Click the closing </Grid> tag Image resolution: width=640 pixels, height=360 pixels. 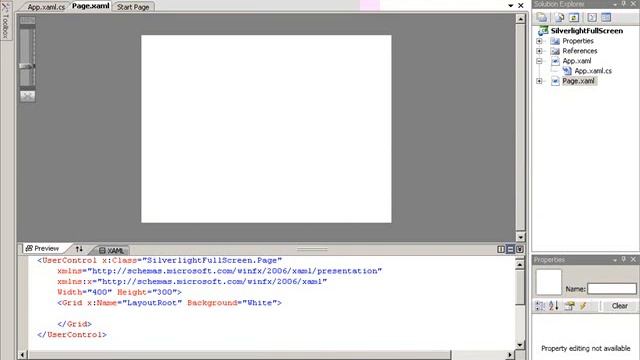click(x=75, y=324)
